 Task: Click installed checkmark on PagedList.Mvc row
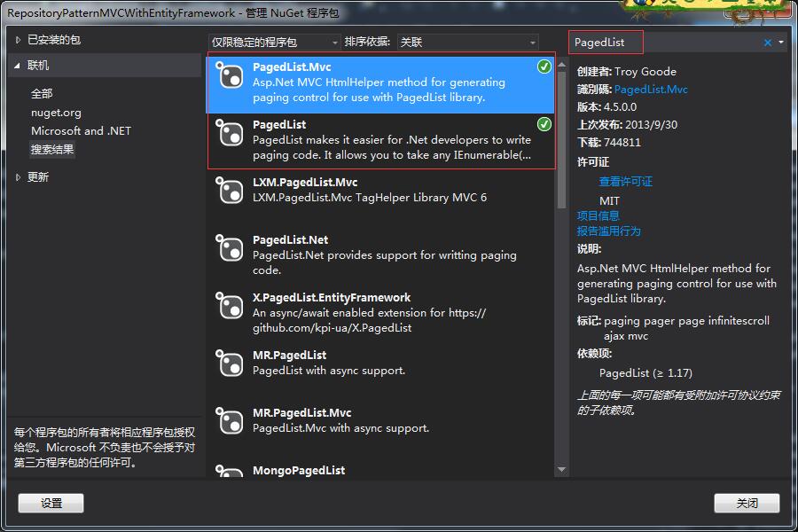(544, 66)
